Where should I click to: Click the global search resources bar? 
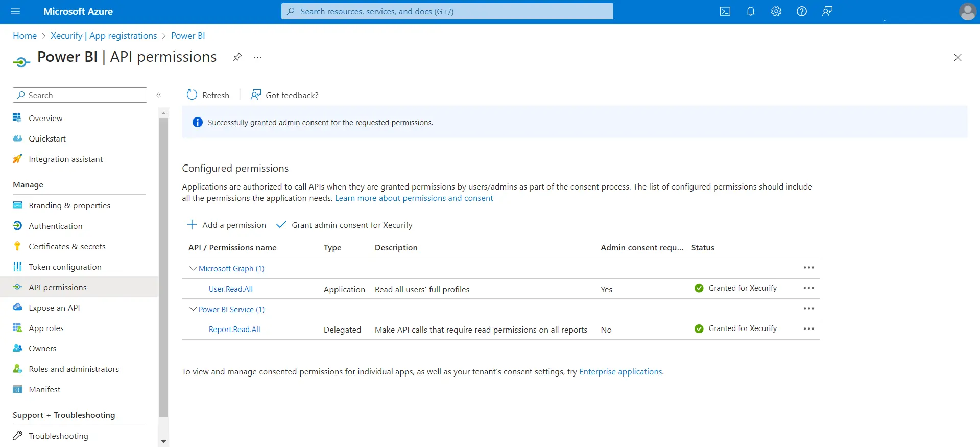click(447, 11)
